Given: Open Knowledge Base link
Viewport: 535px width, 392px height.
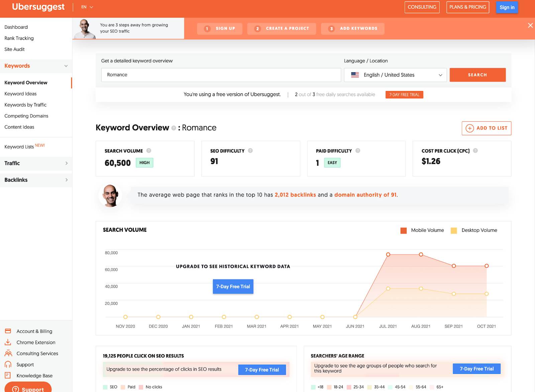Looking at the screenshot, I should click(x=34, y=376).
